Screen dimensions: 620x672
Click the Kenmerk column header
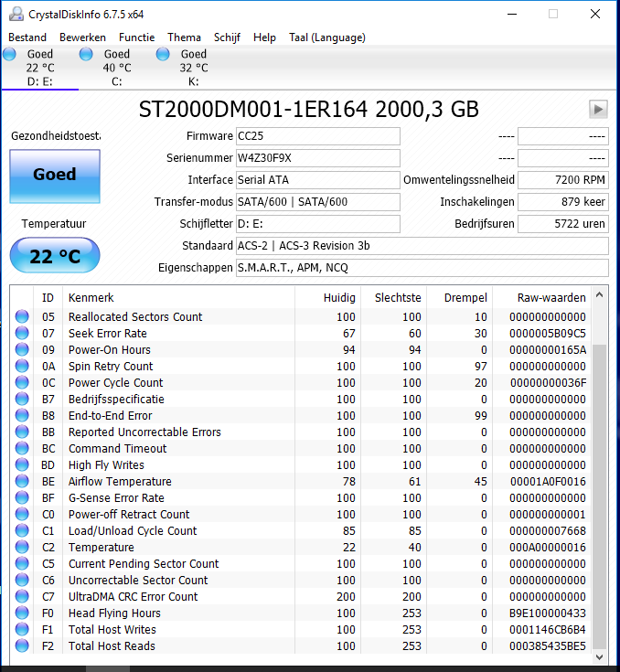click(179, 297)
